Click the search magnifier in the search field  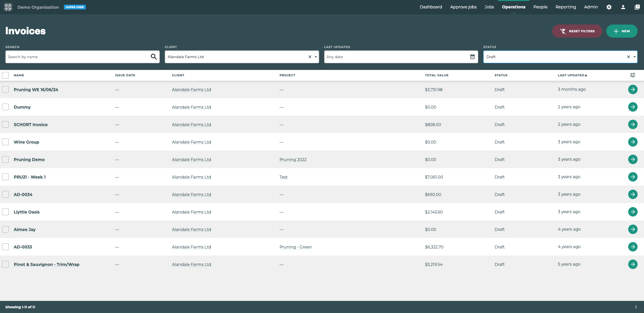(x=154, y=56)
